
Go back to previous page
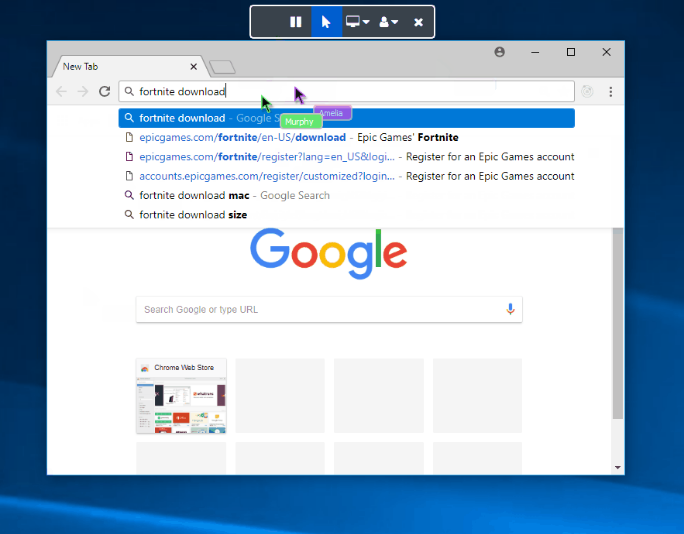[x=61, y=92]
